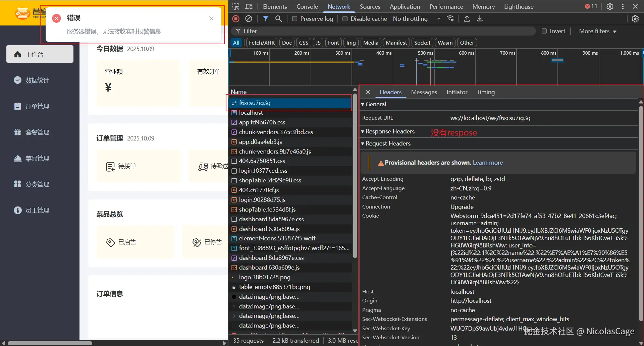
Task: Open the Messages tab
Action: coord(424,92)
